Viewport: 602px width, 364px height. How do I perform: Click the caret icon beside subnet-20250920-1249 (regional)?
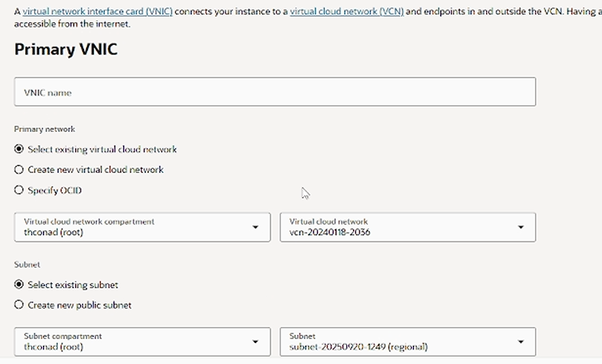coord(521,342)
